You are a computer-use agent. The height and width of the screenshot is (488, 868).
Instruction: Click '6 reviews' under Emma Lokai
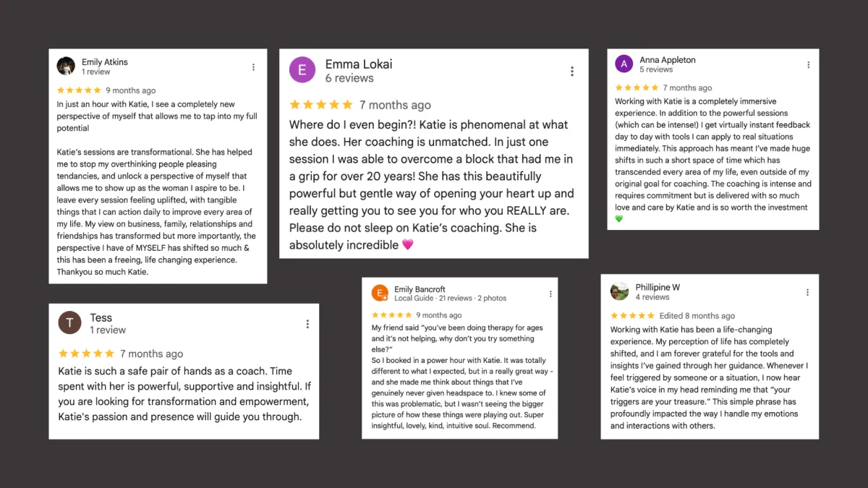(349, 78)
